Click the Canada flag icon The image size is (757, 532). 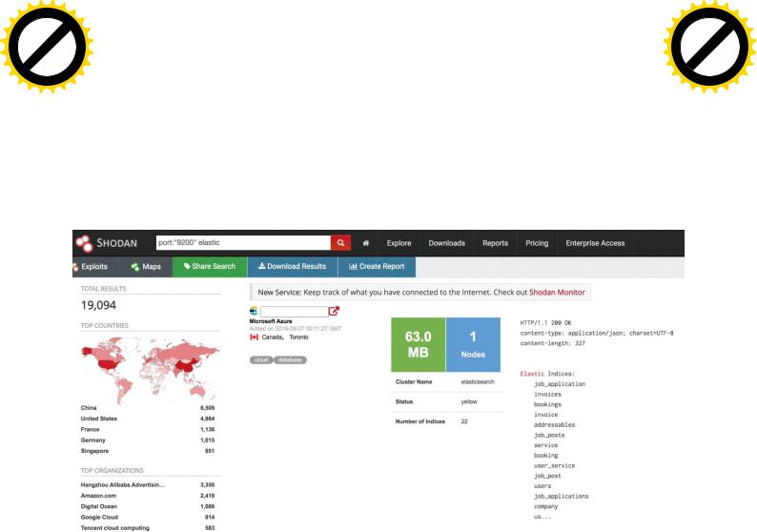[254, 337]
